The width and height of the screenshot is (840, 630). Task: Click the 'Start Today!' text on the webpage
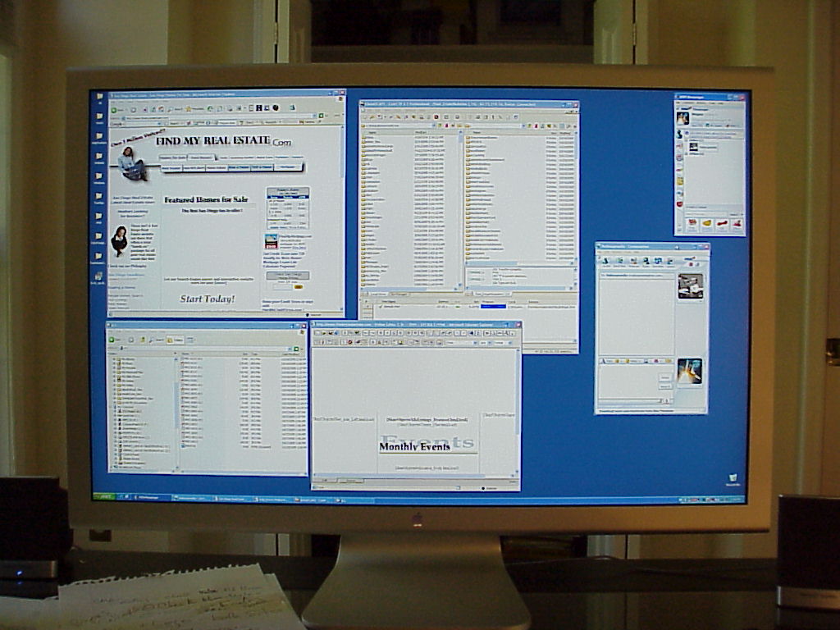208,299
